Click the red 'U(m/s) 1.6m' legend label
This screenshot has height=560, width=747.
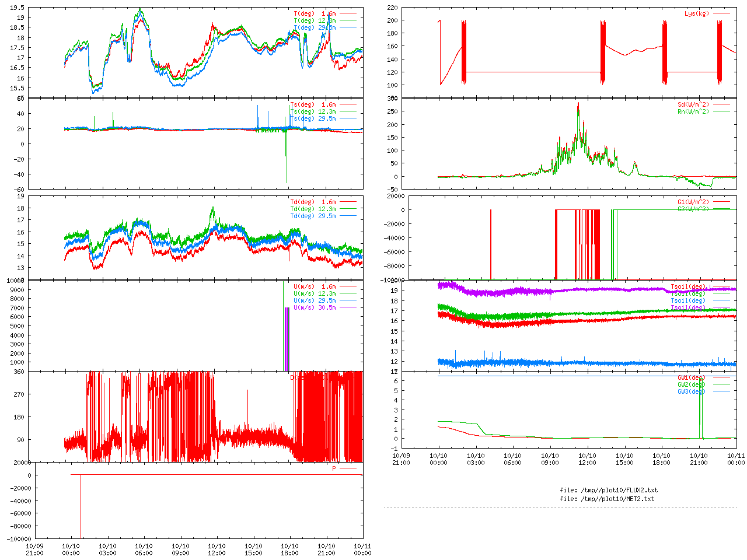pos(315,287)
